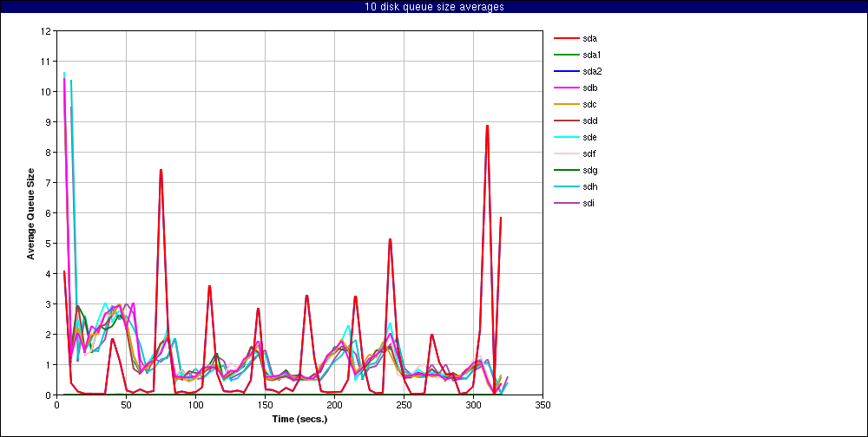The width and height of the screenshot is (868, 437).
Task: Click the "10 disk queue size averages" title
Action: pyautogui.click(x=434, y=7)
